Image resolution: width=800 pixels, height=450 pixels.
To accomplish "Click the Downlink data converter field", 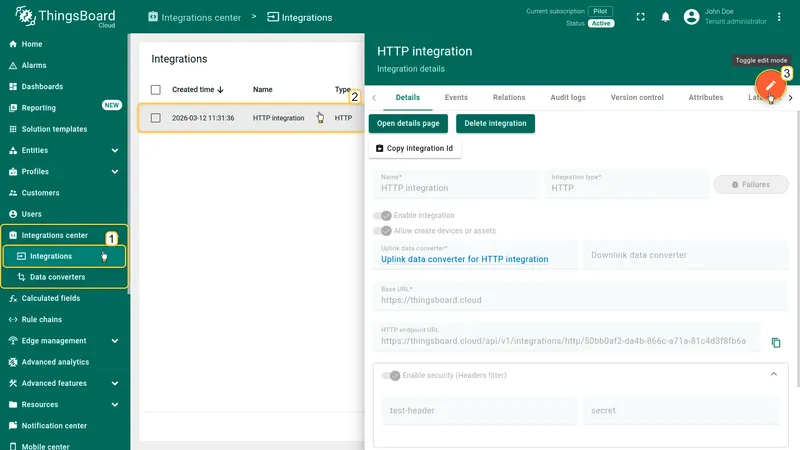I will point(686,255).
